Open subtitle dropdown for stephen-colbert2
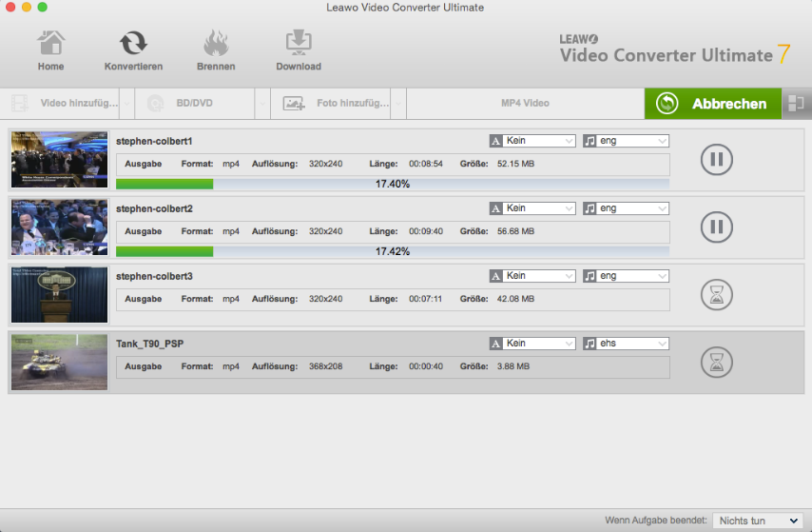The height and width of the screenshot is (532, 812). [538, 207]
